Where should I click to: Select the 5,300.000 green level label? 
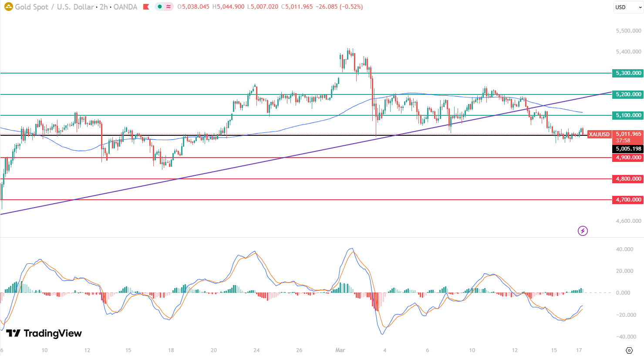(x=627, y=73)
